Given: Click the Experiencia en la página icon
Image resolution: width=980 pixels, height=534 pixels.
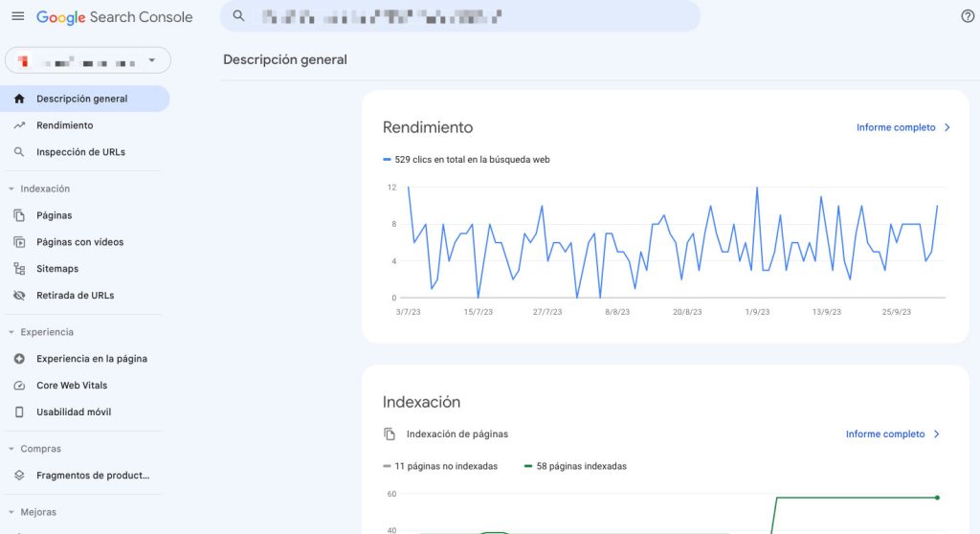Looking at the screenshot, I should pyautogui.click(x=19, y=359).
